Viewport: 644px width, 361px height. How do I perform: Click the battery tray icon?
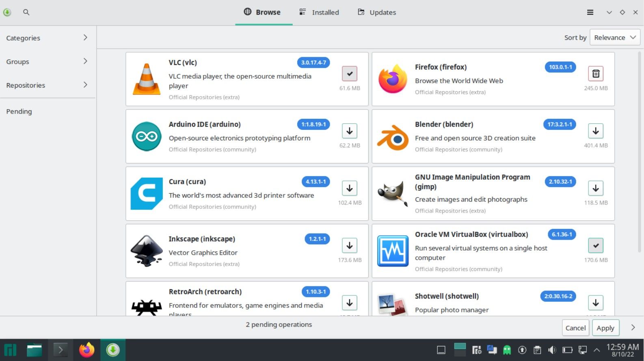567,350
